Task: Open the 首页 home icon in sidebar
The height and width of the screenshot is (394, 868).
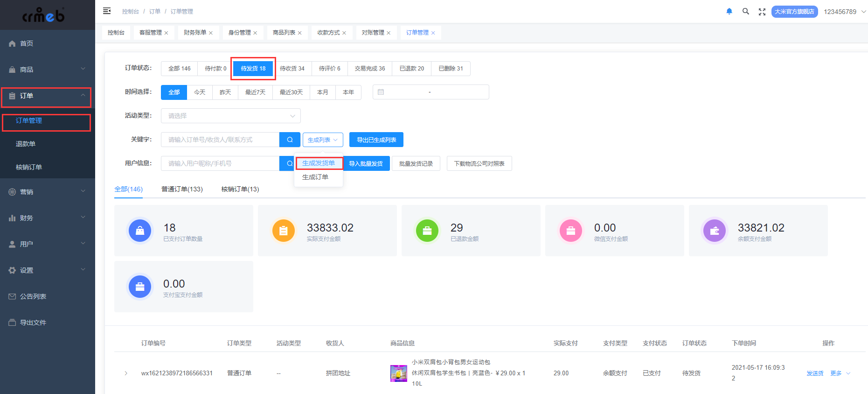Action: point(12,43)
